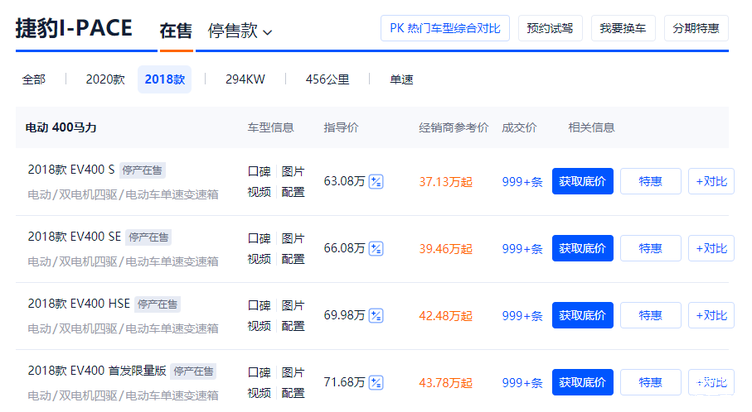
Task: Open dealer price 39.46万起
Action: (x=446, y=249)
